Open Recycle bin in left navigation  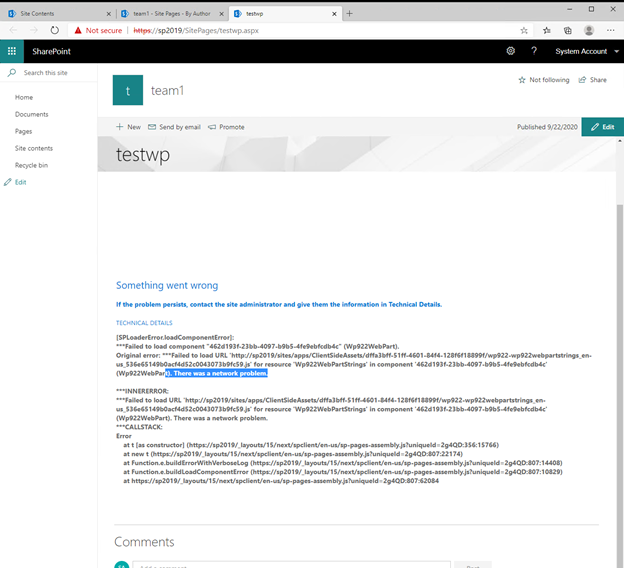pos(31,165)
